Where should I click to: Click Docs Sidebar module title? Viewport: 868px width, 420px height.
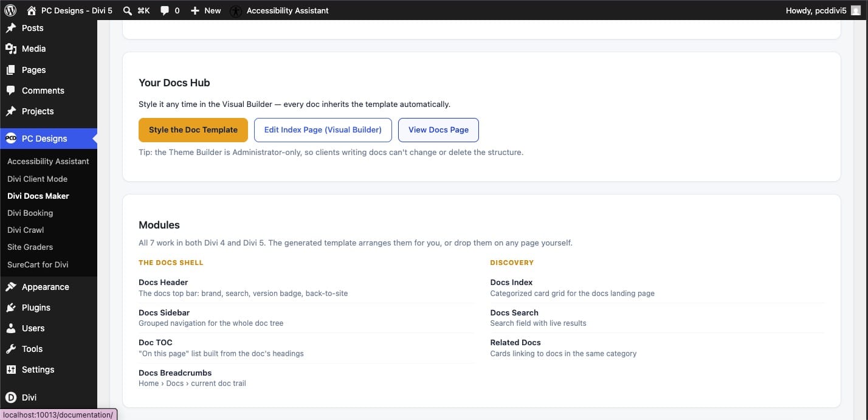164,312
